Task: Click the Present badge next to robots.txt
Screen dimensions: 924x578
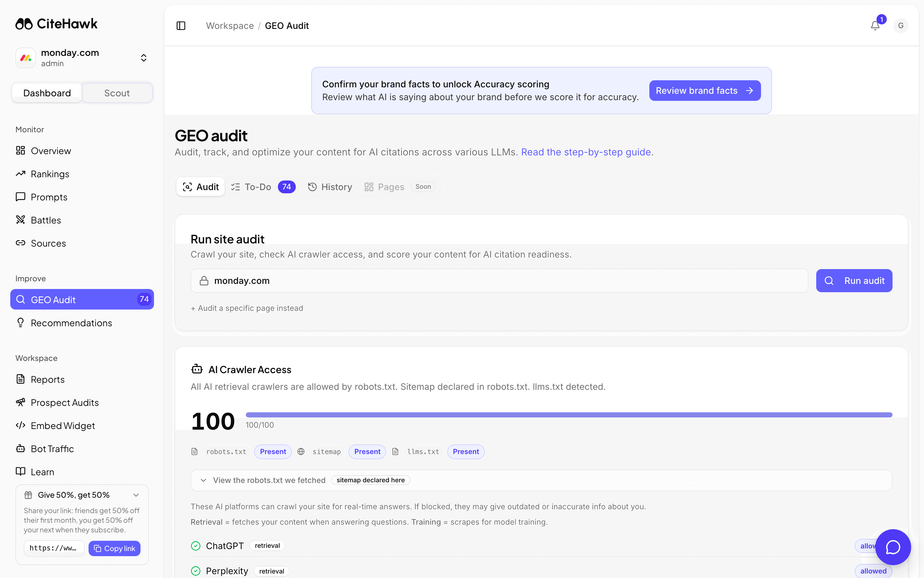Action: pyautogui.click(x=273, y=451)
